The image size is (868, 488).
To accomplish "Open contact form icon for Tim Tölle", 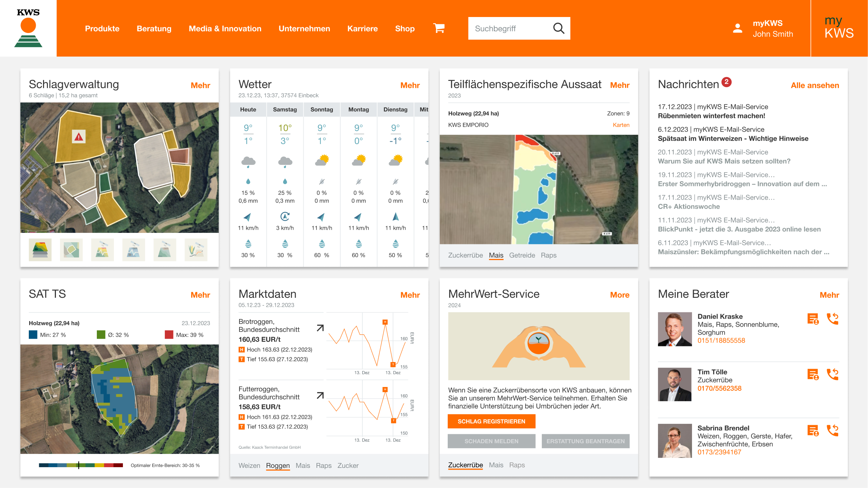I will click(x=813, y=374).
